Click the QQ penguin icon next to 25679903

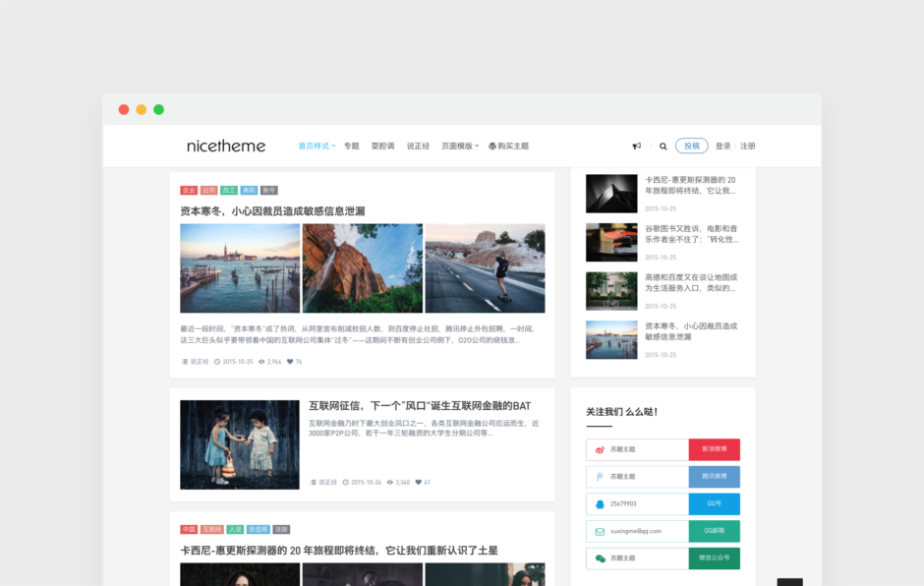coord(600,503)
